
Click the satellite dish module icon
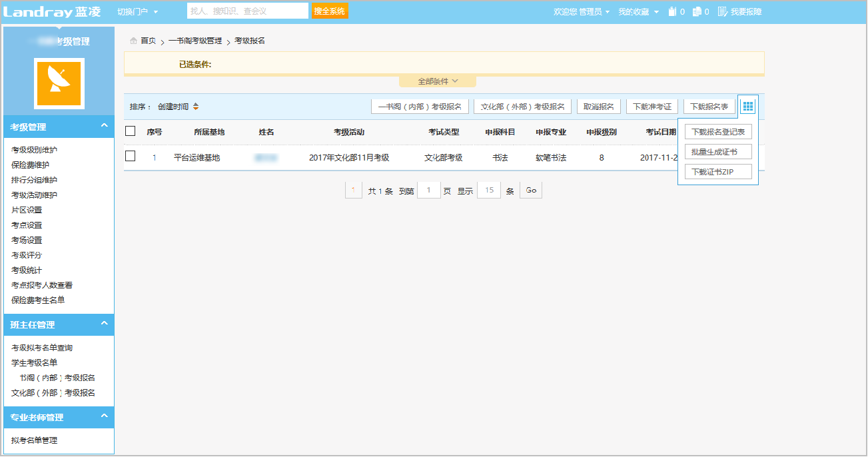click(59, 83)
